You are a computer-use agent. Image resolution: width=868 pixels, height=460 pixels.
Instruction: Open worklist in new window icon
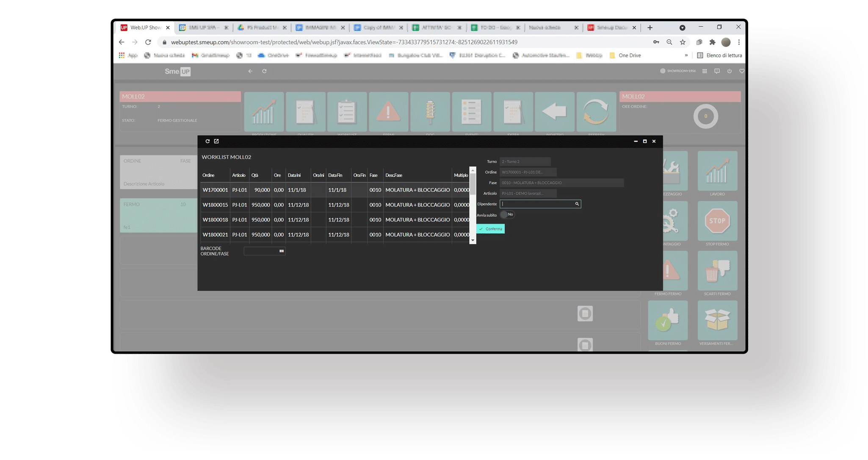coord(216,141)
